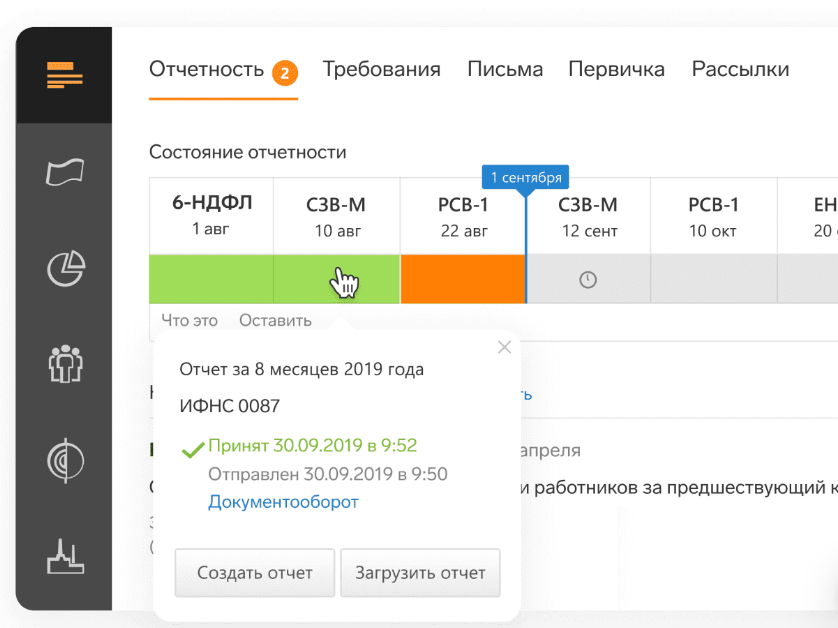Open the employees people icon in sidebar
Screen dimensions: 838x628
coord(65,363)
